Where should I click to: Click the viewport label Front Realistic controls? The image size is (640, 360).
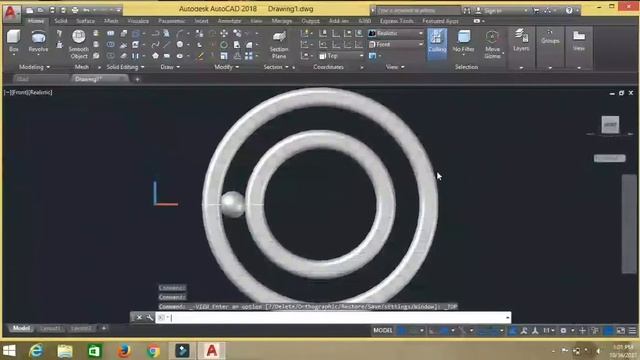pyautogui.click(x=29, y=93)
